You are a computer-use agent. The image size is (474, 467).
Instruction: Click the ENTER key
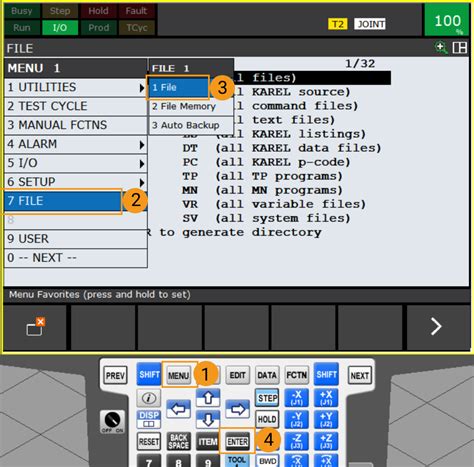[x=237, y=442]
